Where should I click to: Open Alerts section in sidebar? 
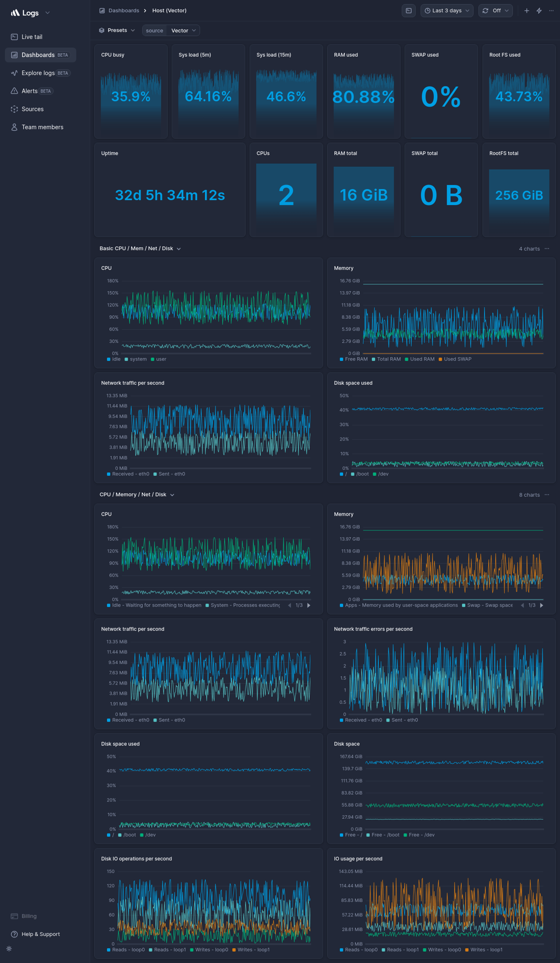pos(40,91)
